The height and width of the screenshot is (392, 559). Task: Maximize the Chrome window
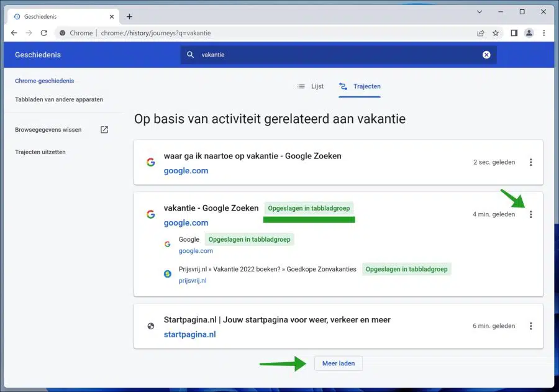point(522,12)
